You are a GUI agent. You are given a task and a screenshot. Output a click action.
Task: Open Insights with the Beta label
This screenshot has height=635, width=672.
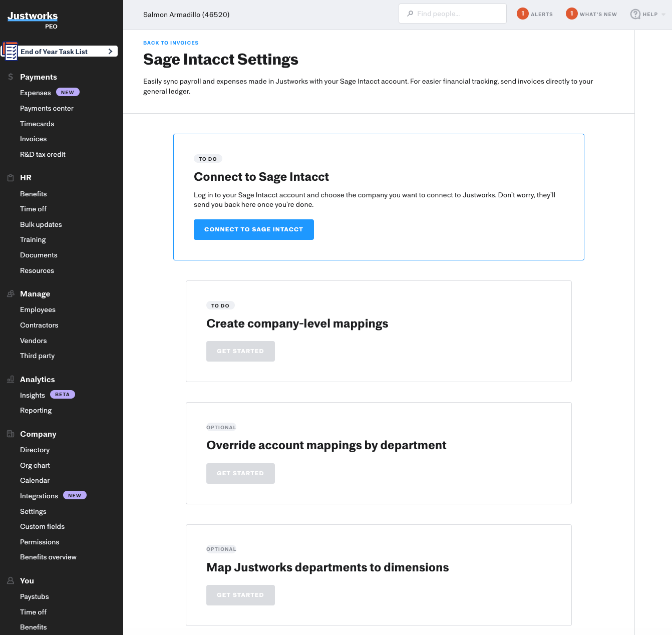(x=33, y=395)
